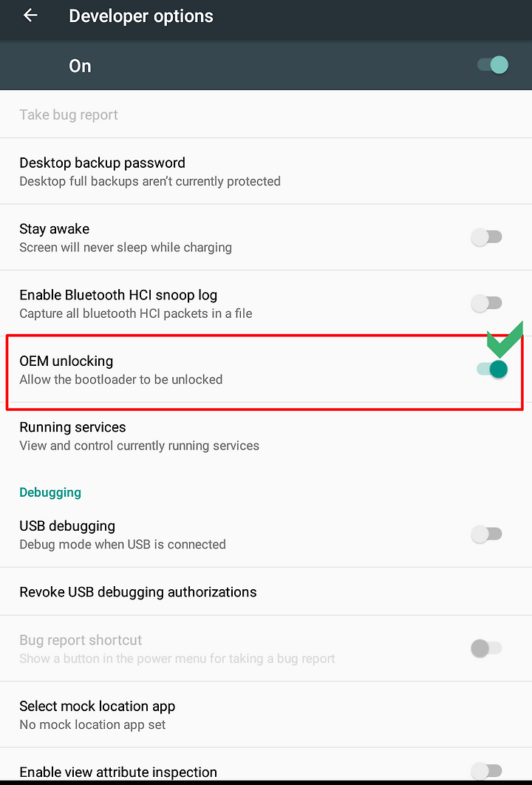
Task: Tap the On label in header
Action: tap(80, 66)
